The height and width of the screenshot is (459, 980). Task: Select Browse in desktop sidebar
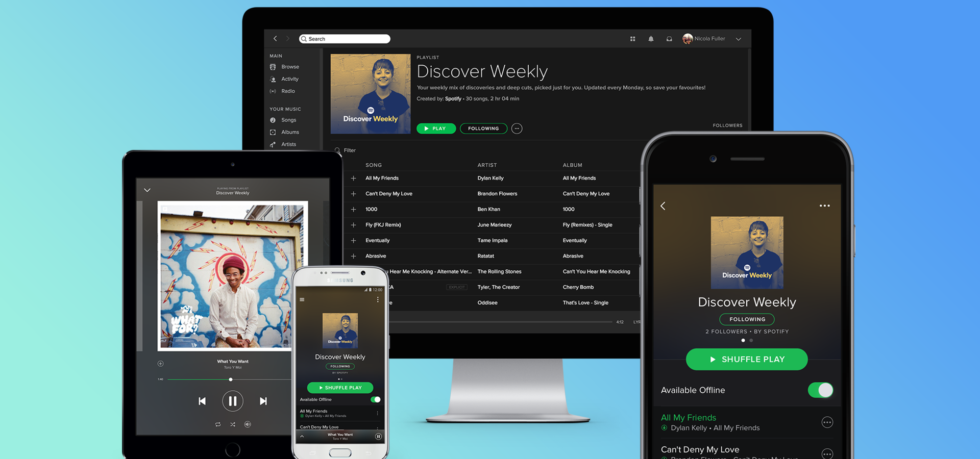[290, 67]
